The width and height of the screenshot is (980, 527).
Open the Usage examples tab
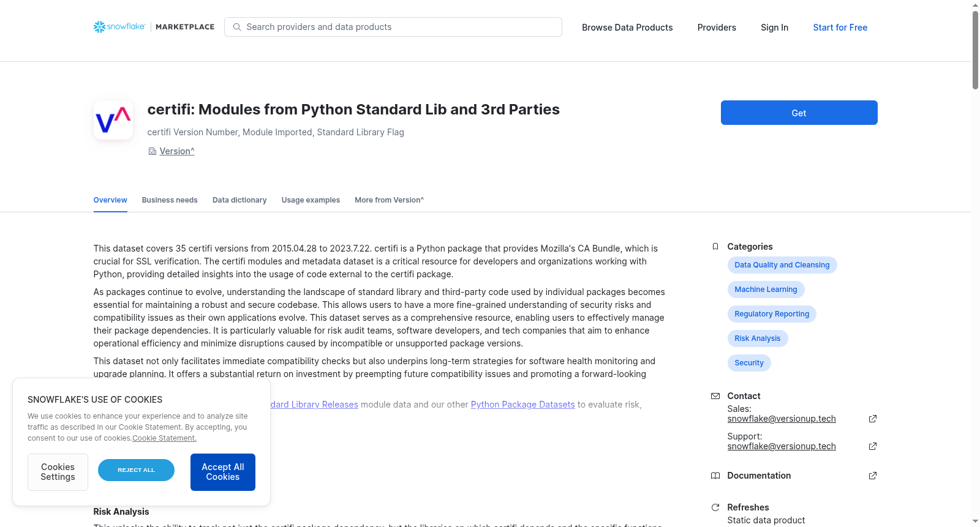tap(311, 200)
